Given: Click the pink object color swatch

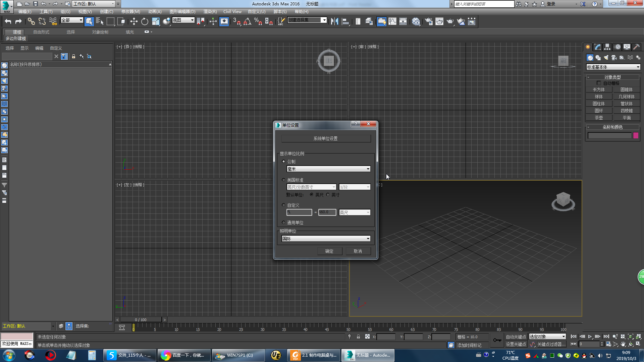Looking at the screenshot, I should [x=636, y=135].
